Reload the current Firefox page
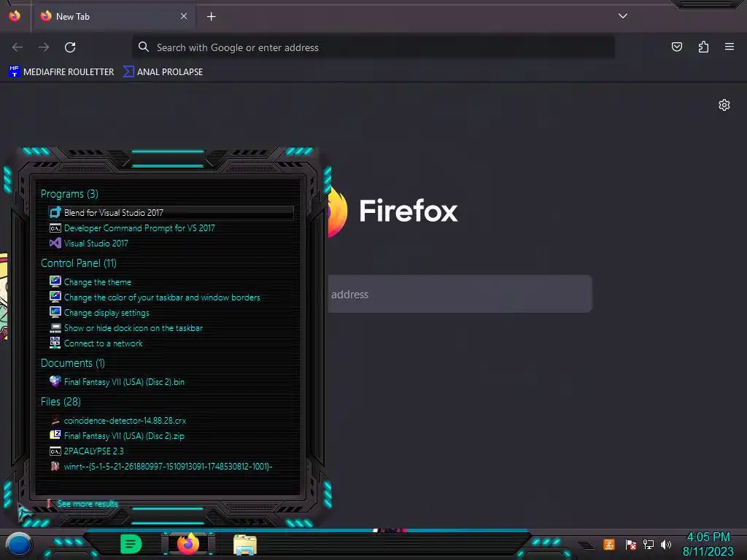The height and width of the screenshot is (560, 747). click(70, 47)
